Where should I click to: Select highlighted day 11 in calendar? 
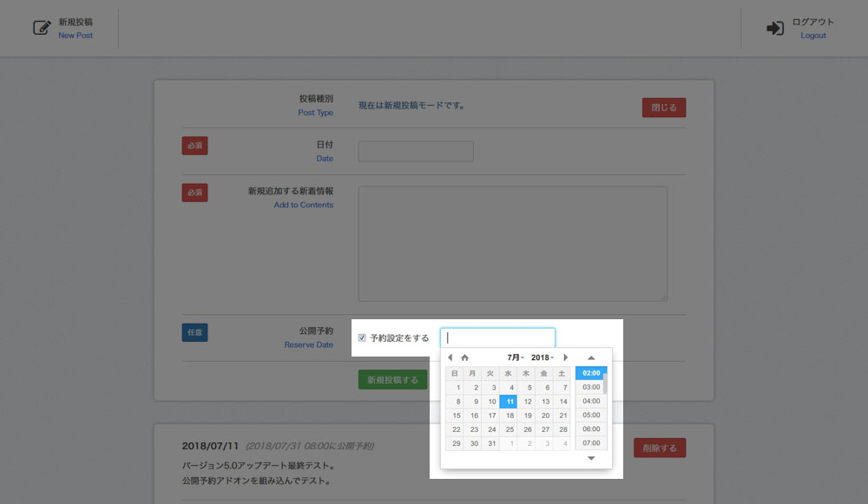click(x=508, y=402)
